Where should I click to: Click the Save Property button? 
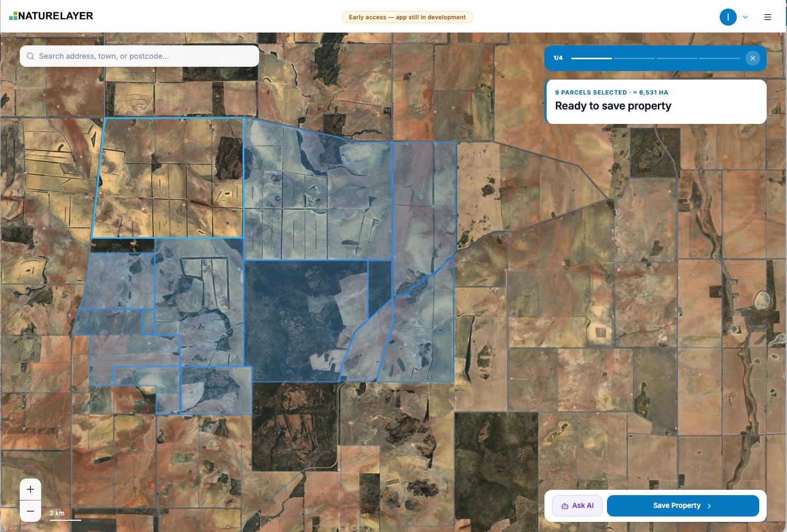click(683, 506)
